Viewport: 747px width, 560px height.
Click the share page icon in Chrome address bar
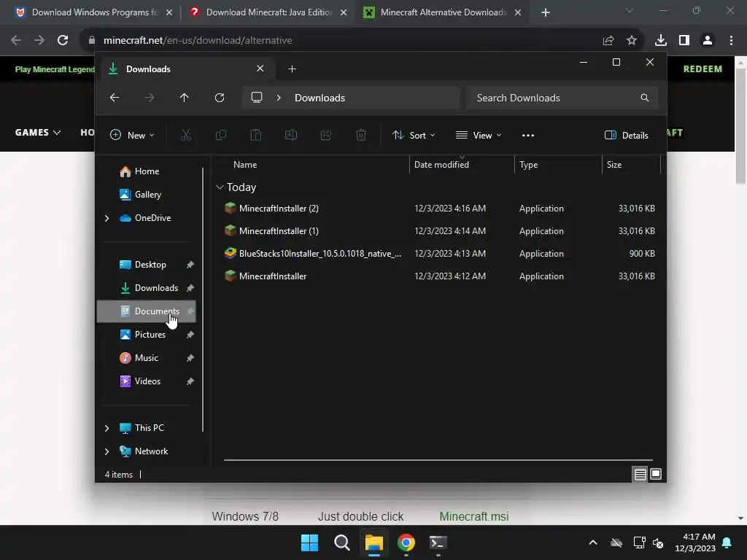click(608, 41)
